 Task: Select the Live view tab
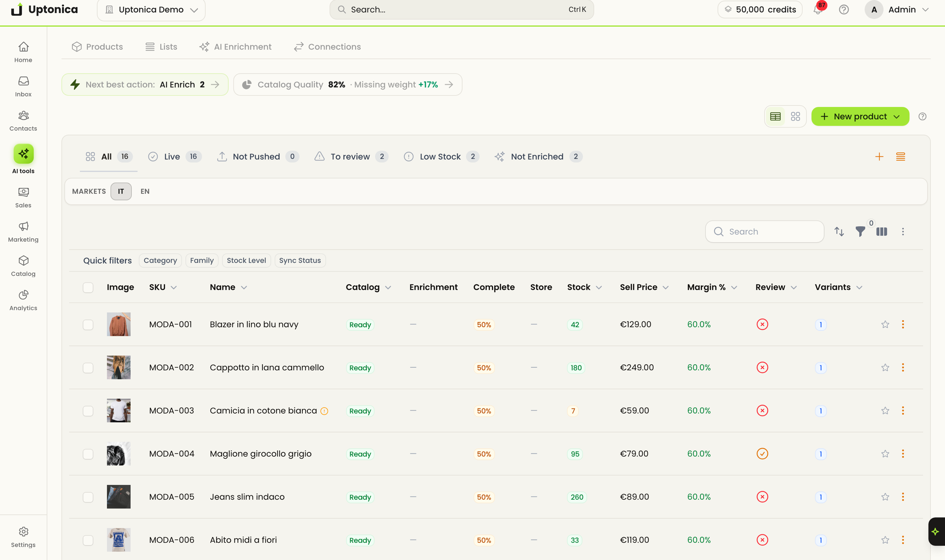[175, 157]
